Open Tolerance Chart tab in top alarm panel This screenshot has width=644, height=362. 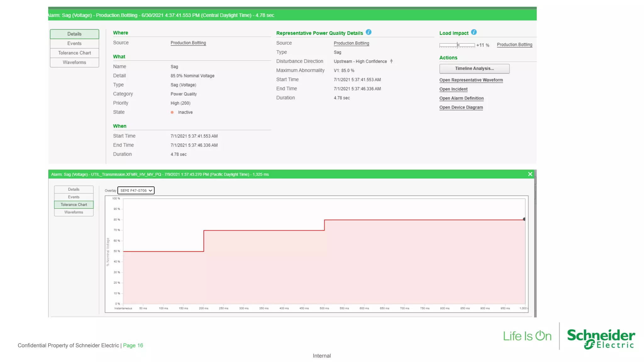(75, 53)
